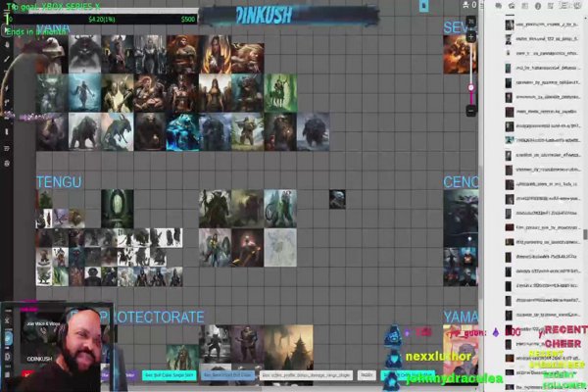Select the small dark token right of TENGU images
This screenshot has width=588, height=392.
tap(337, 199)
